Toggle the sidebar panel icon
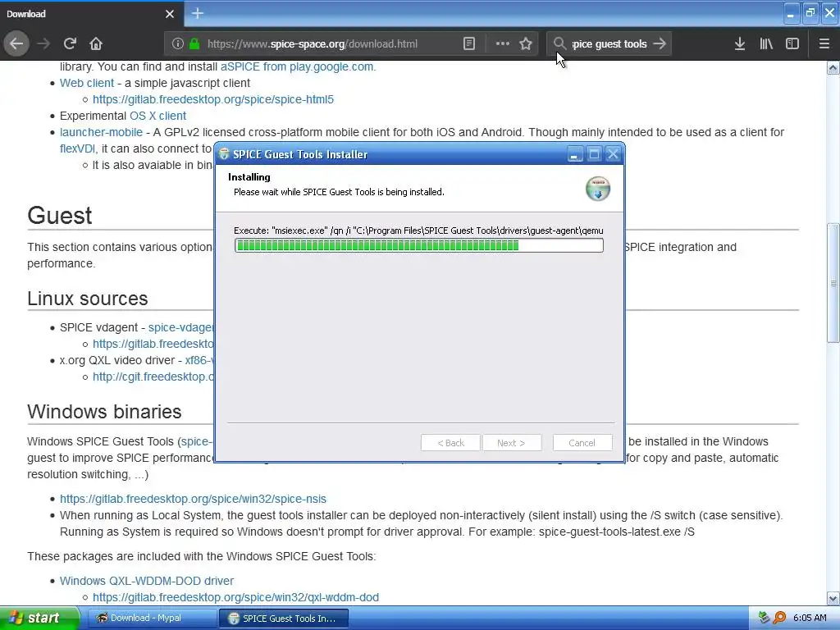Screen dimensions: 840x630 point(792,44)
